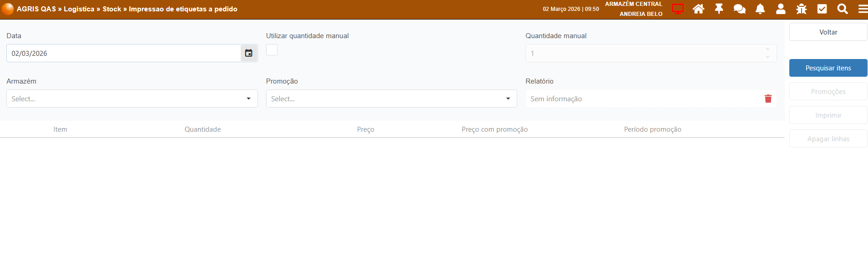The height and width of the screenshot is (257, 868).
Task: Delete Relatório using red trash icon
Action: point(768,99)
